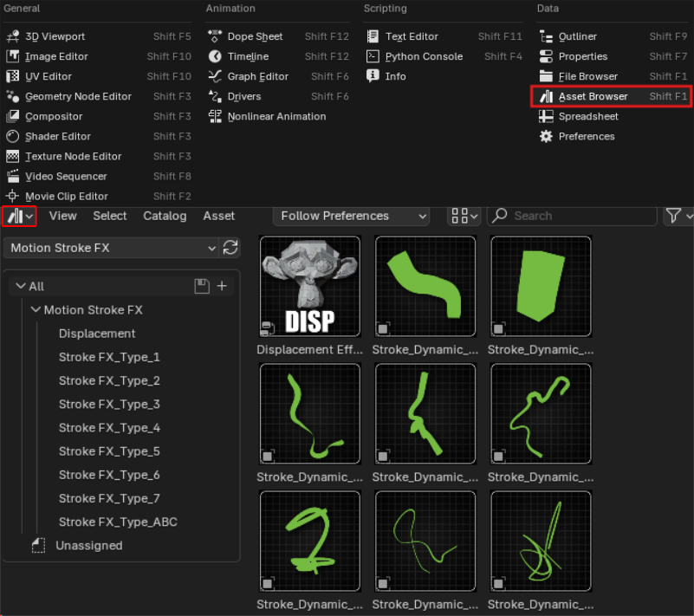The width and height of the screenshot is (694, 616).
Task: Click the asset search field
Action: (572, 216)
